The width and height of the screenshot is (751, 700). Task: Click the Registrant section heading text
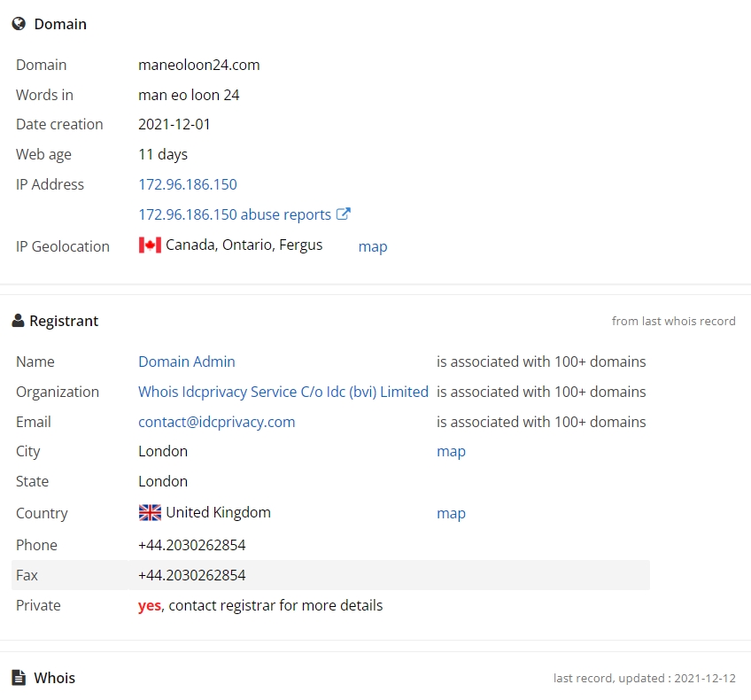pos(64,321)
